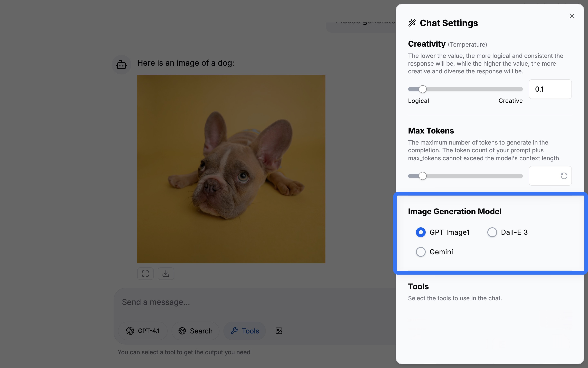Viewport: 588px width, 368px height.
Task: Click the 'Max Tokens' heading
Action: pos(431,131)
